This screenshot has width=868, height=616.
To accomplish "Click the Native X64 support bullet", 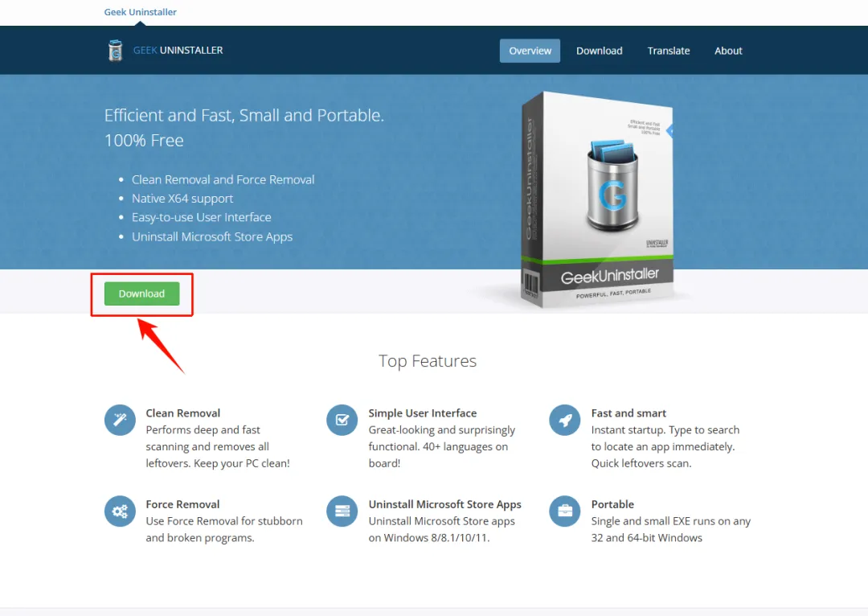I will pos(182,199).
